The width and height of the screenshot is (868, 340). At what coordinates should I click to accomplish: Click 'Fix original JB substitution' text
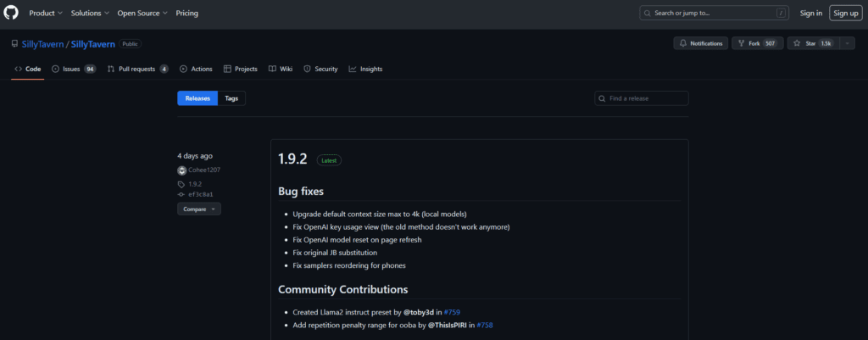point(335,253)
